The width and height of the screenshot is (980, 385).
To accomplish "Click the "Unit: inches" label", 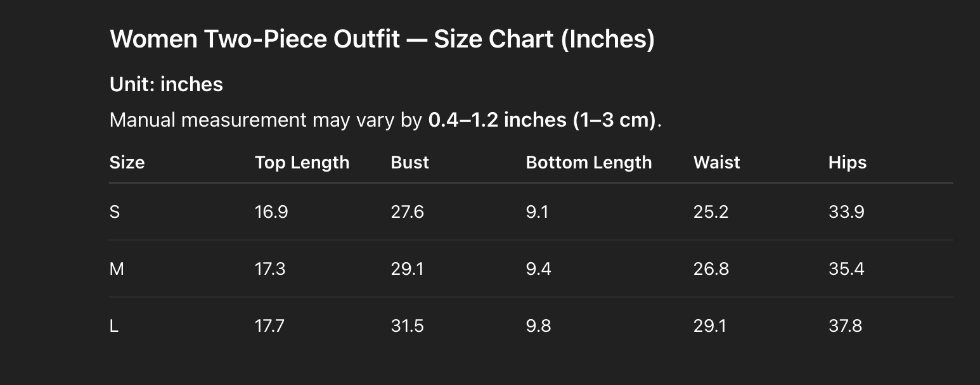I will (x=166, y=84).
